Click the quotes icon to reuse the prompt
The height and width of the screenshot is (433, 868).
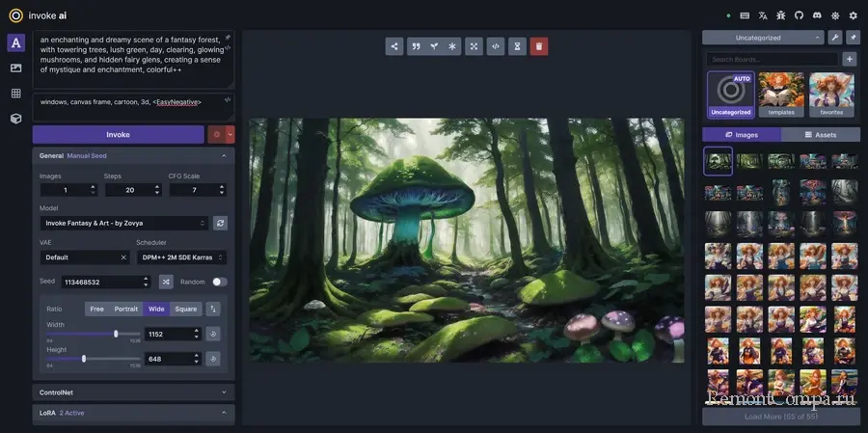tap(416, 46)
